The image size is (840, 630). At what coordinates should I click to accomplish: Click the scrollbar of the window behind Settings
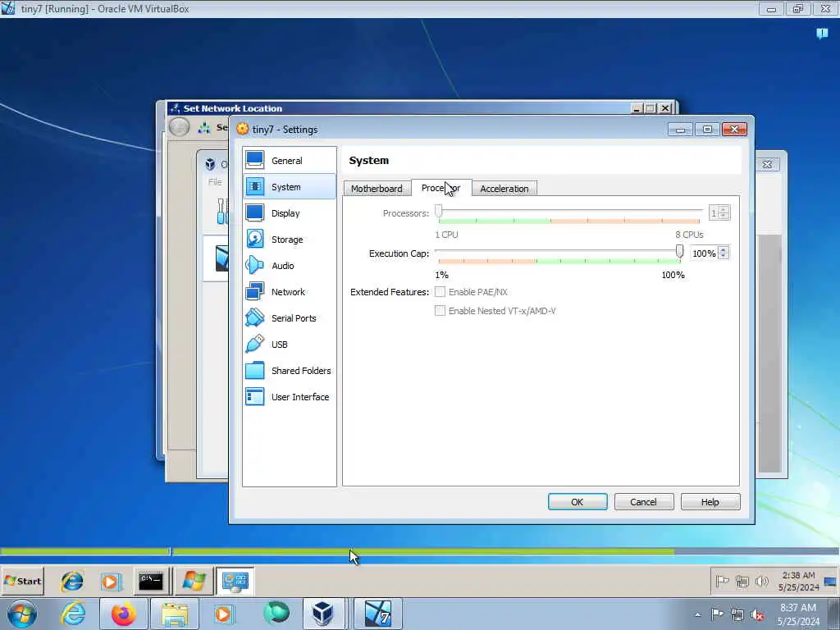tap(770, 354)
